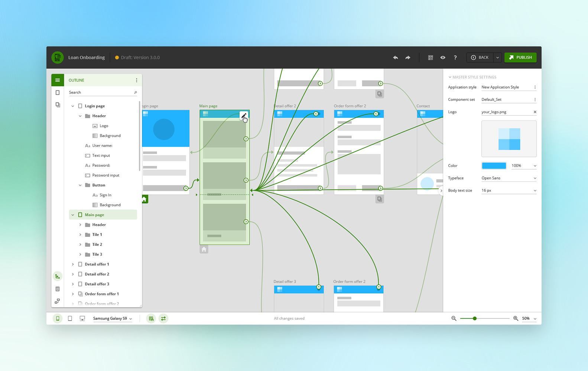The image size is (588, 371).
Task: Open the QR code preview icon
Action: coord(431,58)
